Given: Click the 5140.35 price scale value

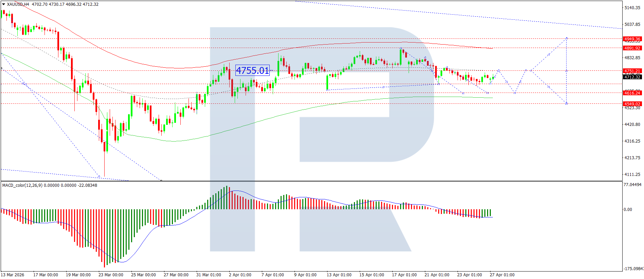Looking at the screenshot, I should pos(632,8).
